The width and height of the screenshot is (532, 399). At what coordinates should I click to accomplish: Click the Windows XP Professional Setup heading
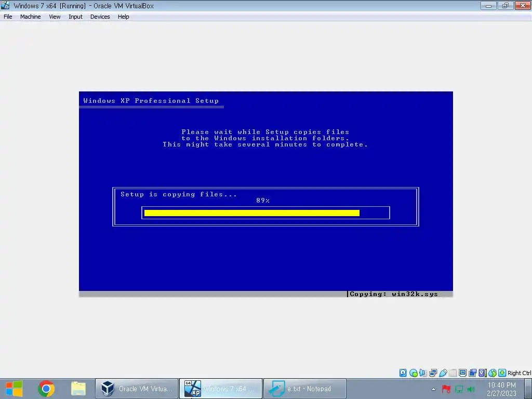click(x=151, y=101)
